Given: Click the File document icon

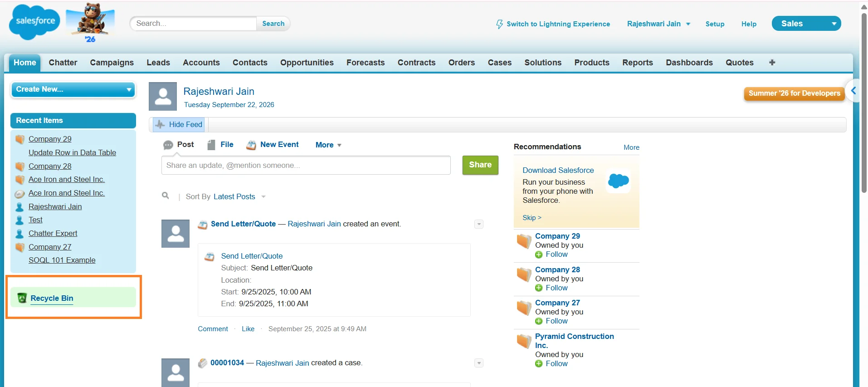Looking at the screenshot, I should pyautogui.click(x=211, y=145).
